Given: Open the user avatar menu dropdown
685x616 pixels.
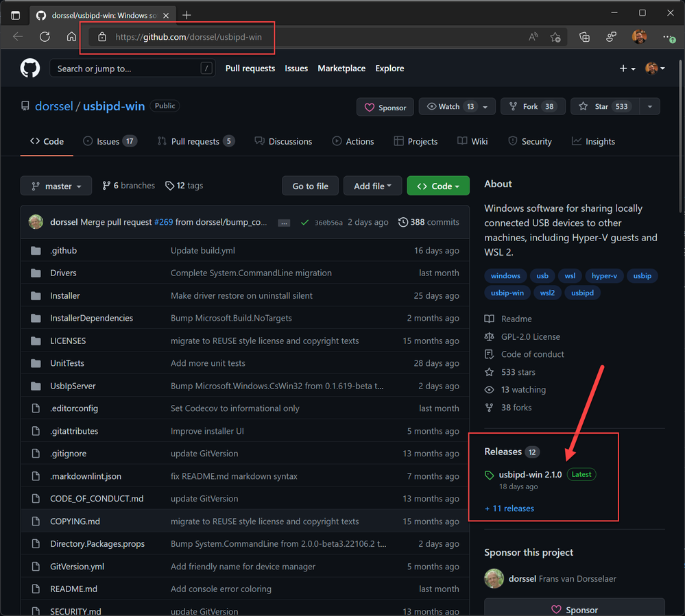Looking at the screenshot, I should 655,69.
